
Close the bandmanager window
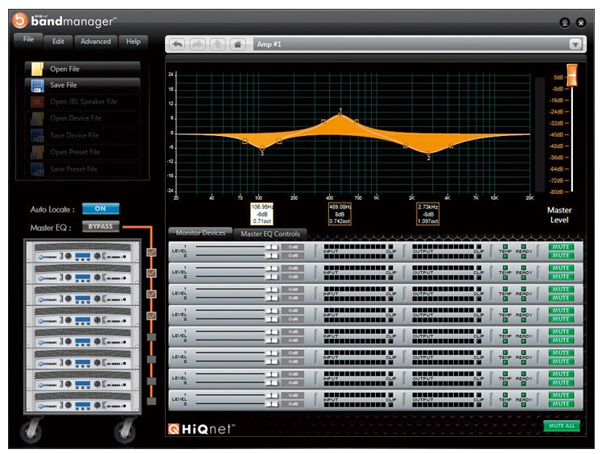point(581,23)
